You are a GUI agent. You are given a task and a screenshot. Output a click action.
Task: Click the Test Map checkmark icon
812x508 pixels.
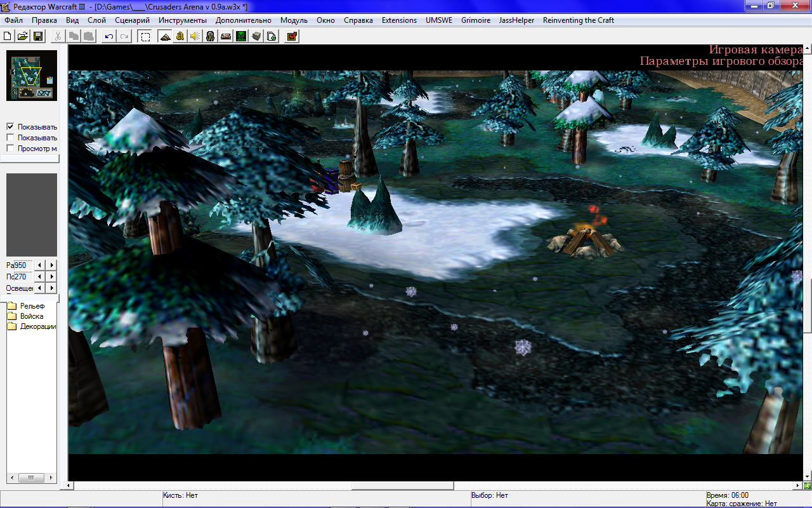pos(292,36)
